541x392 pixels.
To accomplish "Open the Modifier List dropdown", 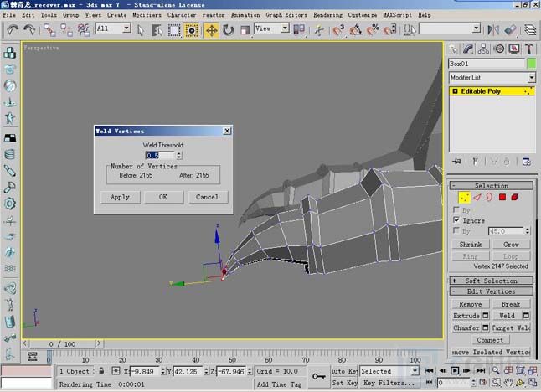I will pyautogui.click(x=531, y=78).
